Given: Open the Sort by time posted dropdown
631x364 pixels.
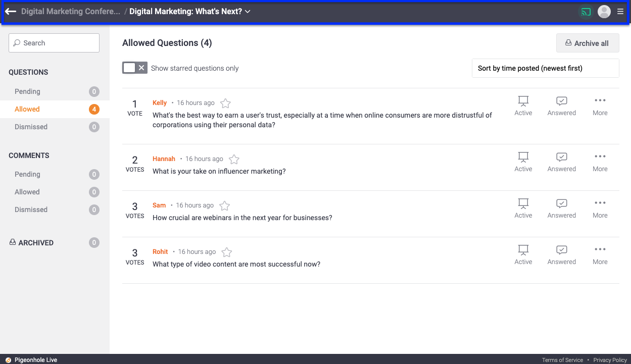Looking at the screenshot, I should (545, 68).
